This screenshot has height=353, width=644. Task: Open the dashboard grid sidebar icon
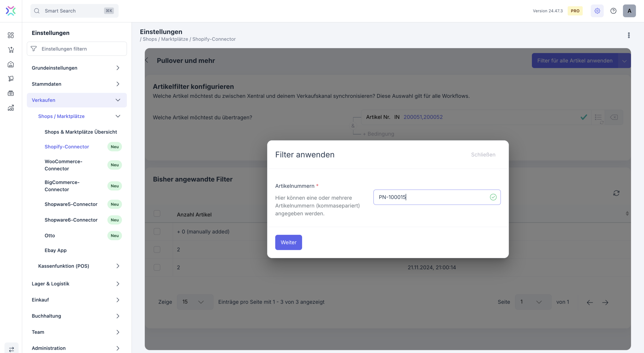[11, 35]
